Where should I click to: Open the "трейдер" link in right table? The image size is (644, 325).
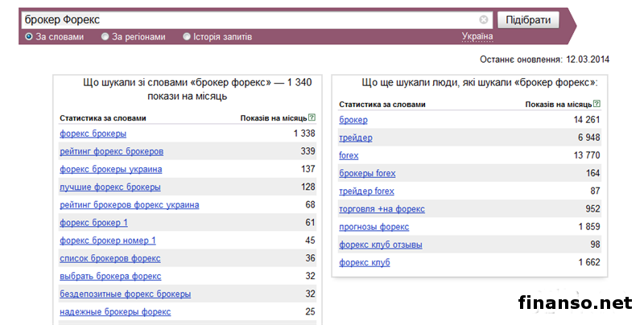pos(356,138)
